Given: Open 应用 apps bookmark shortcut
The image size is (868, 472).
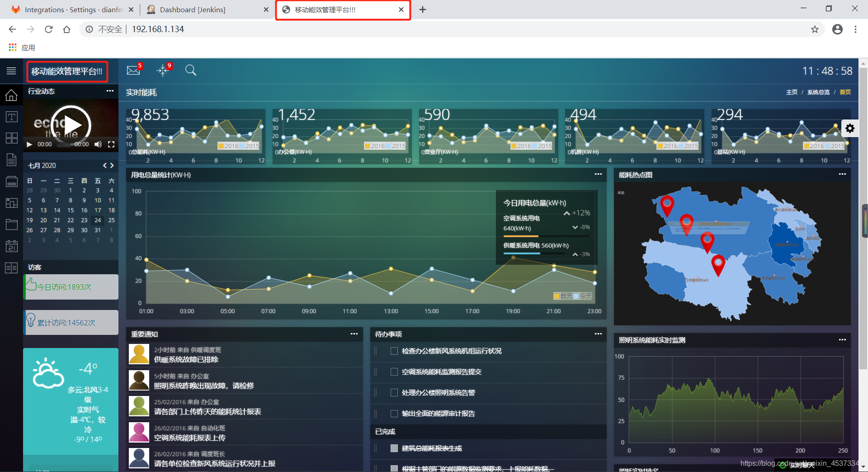Looking at the screenshot, I should pos(22,48).
